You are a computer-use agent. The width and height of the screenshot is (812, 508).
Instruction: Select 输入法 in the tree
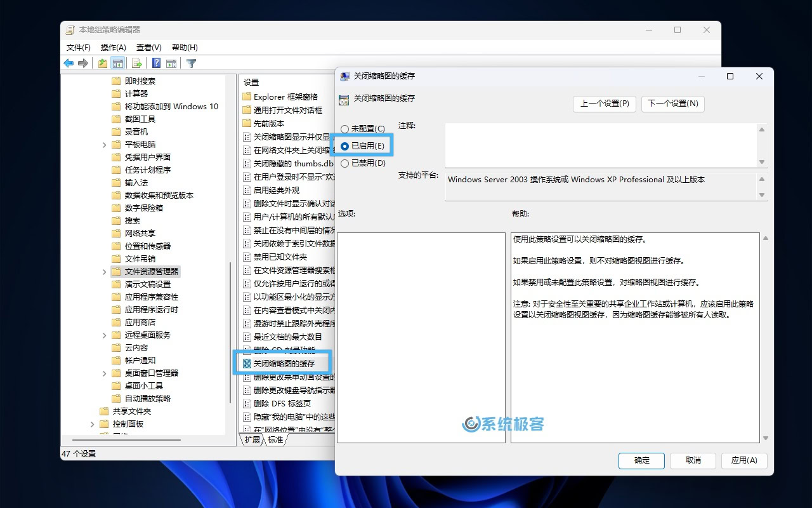click(x=136, y=182)
